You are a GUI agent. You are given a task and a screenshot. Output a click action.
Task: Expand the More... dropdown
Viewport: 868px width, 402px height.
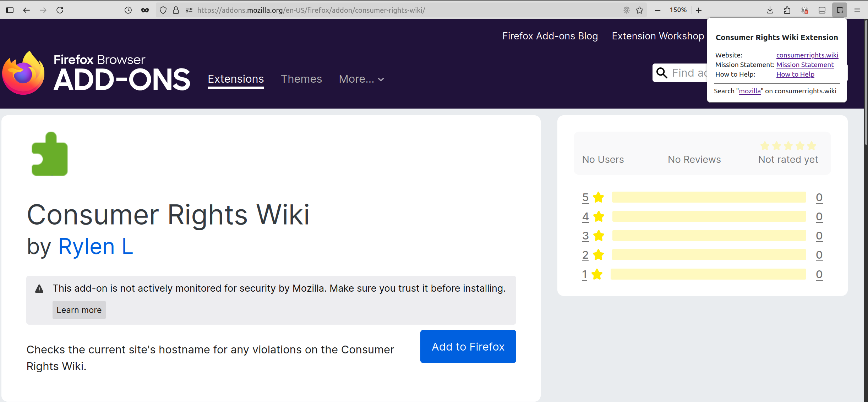click(x=361, y=79)
